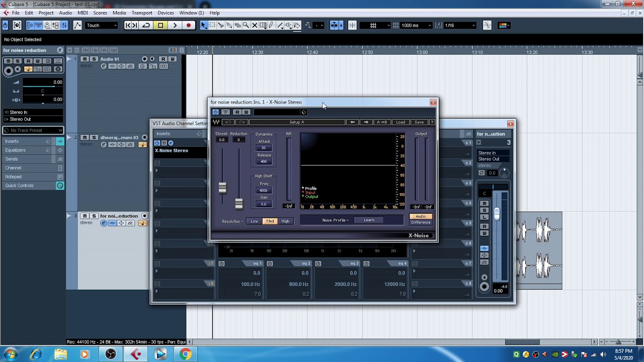Open the Stereo In input routing
The width and height of the screenshot is (644, 362).
click(x=33, y=113)
